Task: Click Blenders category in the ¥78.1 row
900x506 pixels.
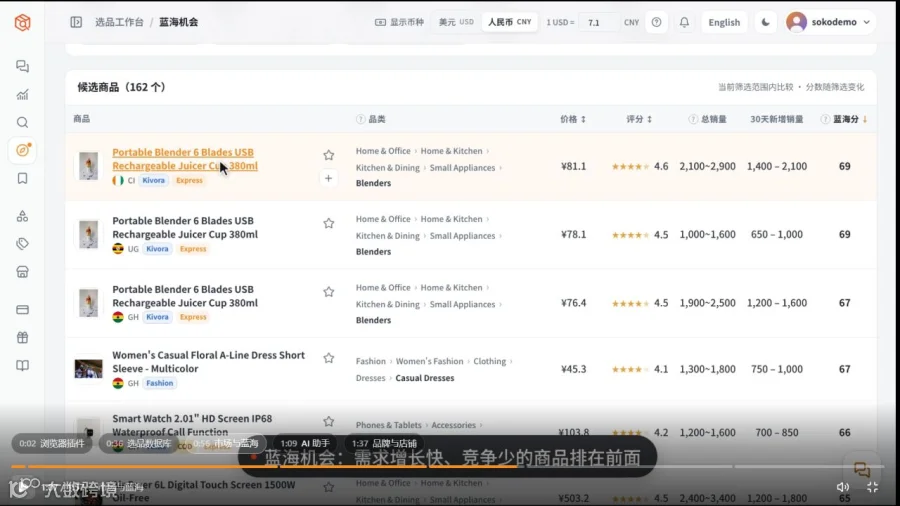Action: pos(373,251)
